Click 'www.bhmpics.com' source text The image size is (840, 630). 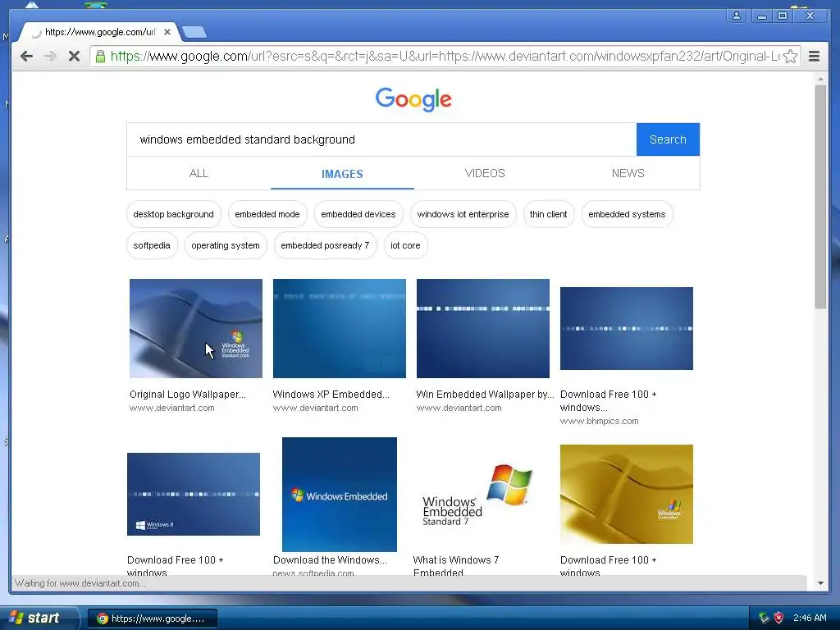click(599, 421)
